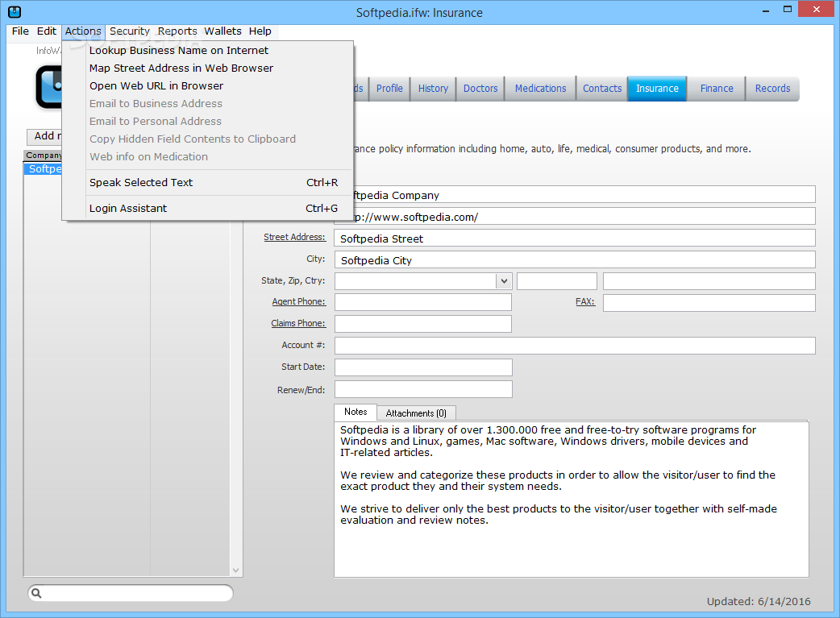Viewport: 840px width, 618px height.
Task: Click the Agent Phone link label
Action: (x=298, y=301)
